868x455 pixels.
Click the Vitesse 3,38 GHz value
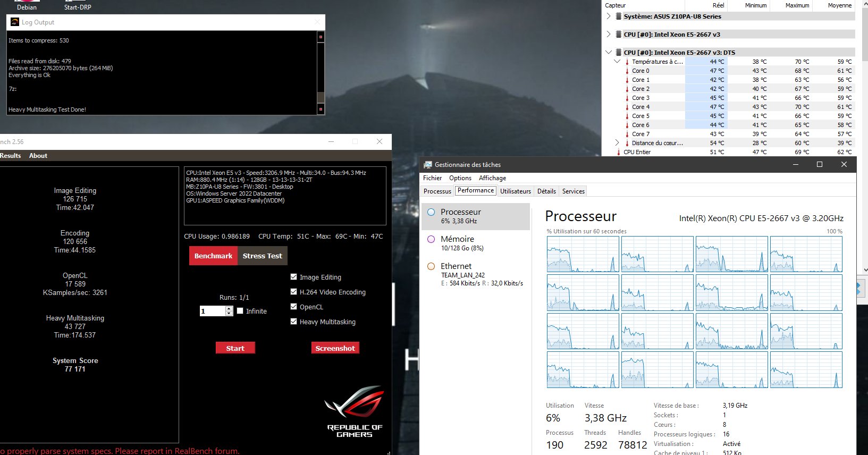tap(605, 418)
